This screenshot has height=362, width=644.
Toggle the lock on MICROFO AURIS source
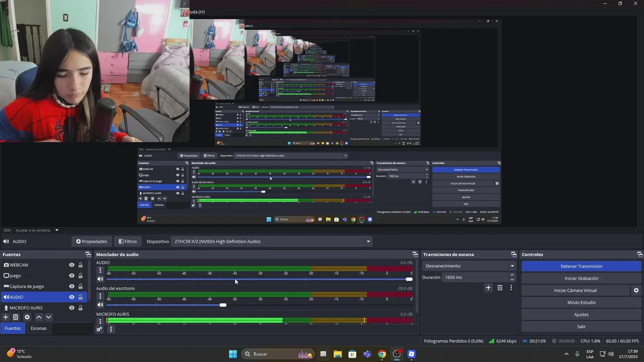[80, 308]
